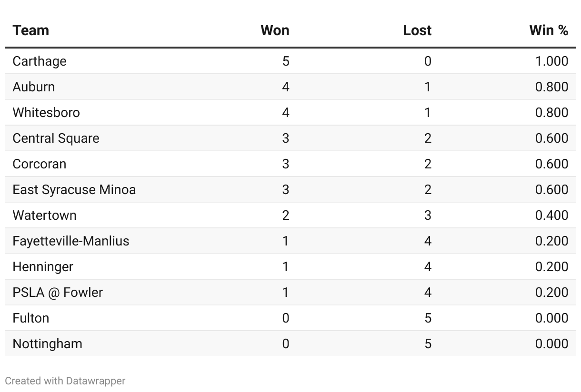
Task: Select the Carthage team name
Action: pos(40,61)
